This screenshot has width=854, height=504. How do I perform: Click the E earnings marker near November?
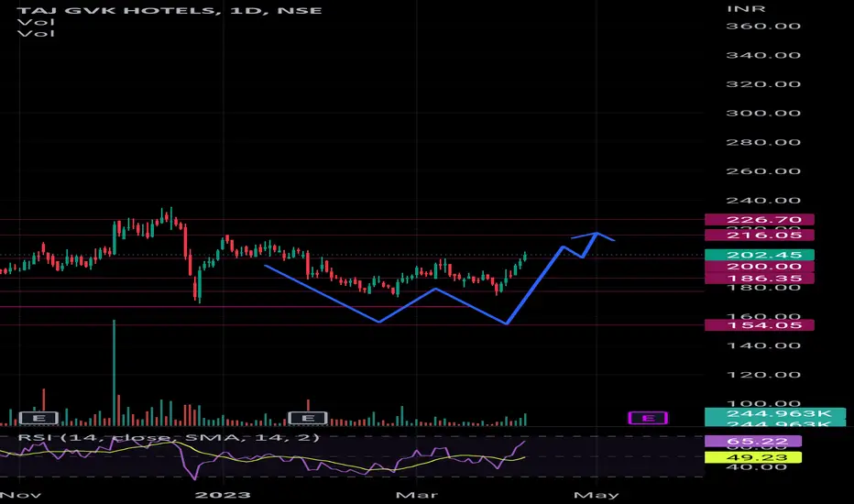pos(38,418)
